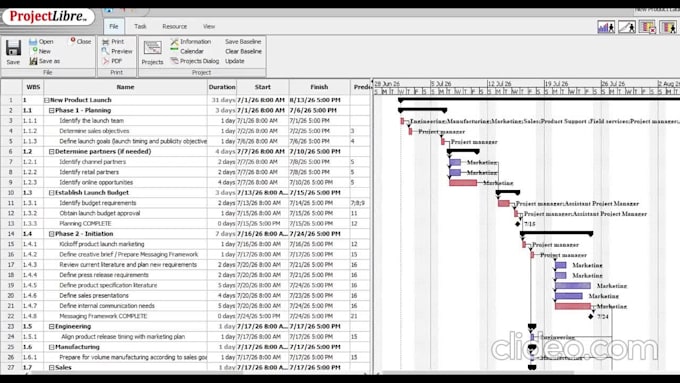Image resolution: width=680 pixels, height=383 pixels.
Task: Open the Projects Dialog
Action: (195, 61)
